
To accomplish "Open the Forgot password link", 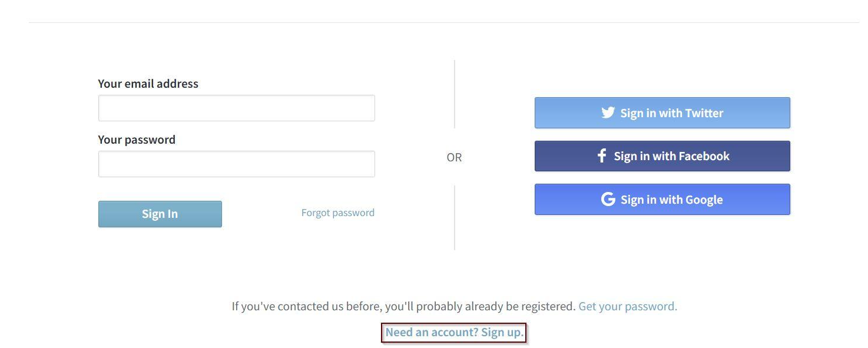I will pyautogui.click(x=337, y=213).
